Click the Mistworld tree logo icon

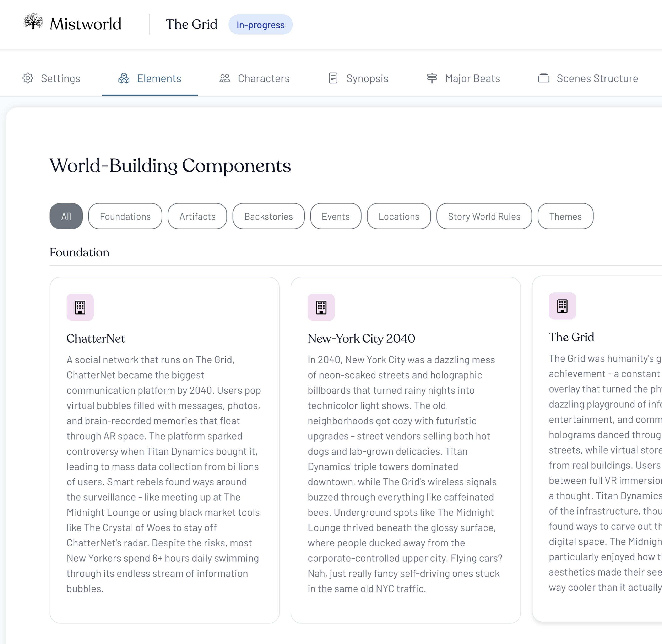point(33,22)
